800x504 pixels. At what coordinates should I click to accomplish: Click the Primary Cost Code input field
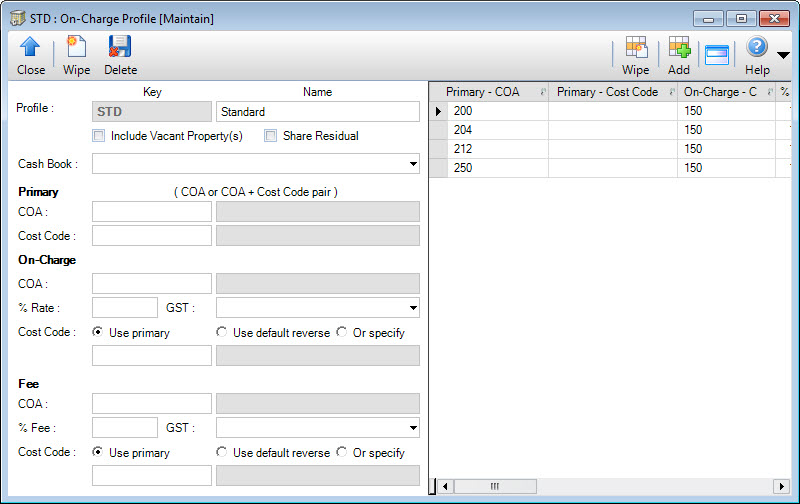tap(152, 236)
